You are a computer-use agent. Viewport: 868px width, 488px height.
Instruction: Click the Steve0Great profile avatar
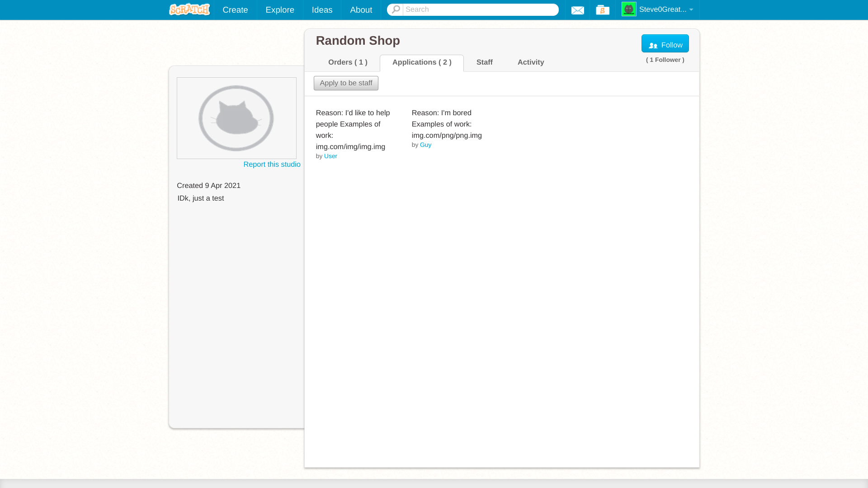pyautogui.click(x=628, y=9)
